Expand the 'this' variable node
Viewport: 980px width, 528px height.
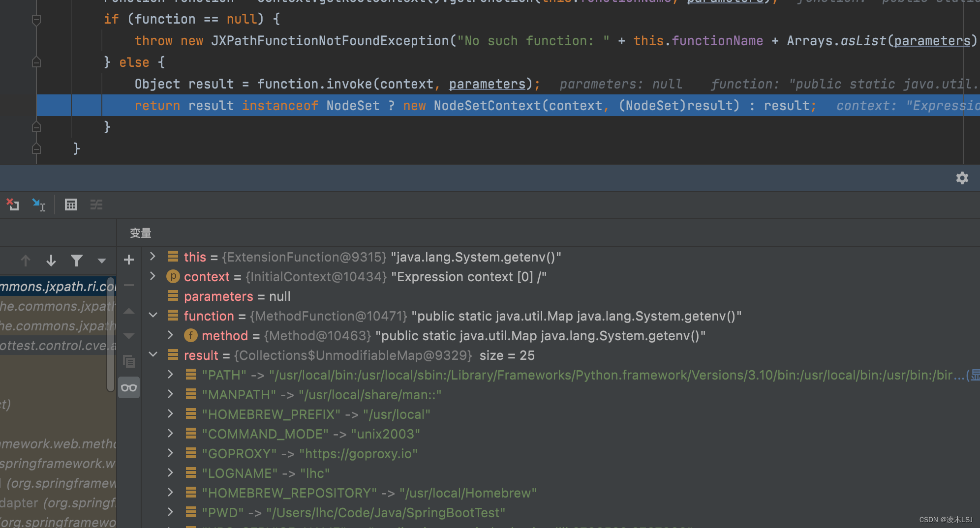pyautogui.click(x=153, y=256)
